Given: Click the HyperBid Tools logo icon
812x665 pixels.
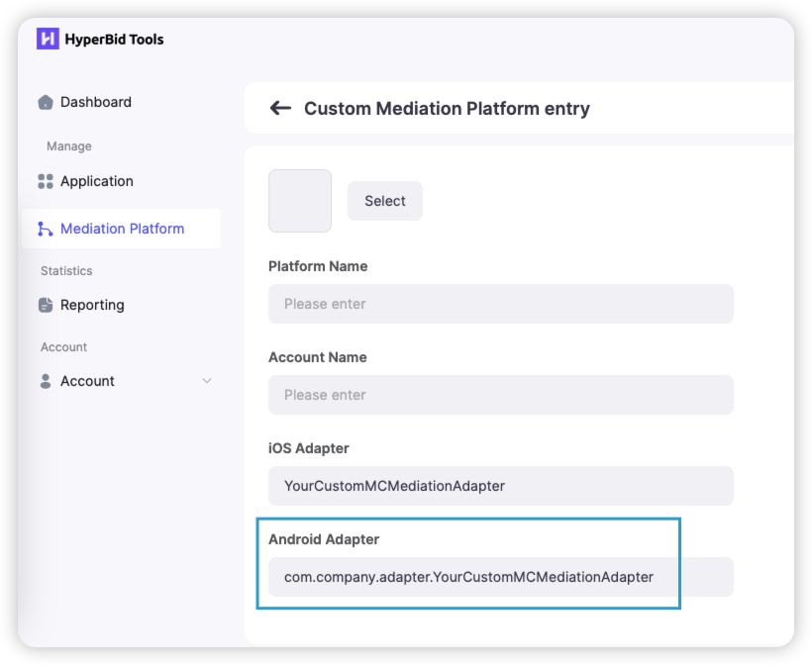Looking at the screenshot, I should tap(48, 40).
